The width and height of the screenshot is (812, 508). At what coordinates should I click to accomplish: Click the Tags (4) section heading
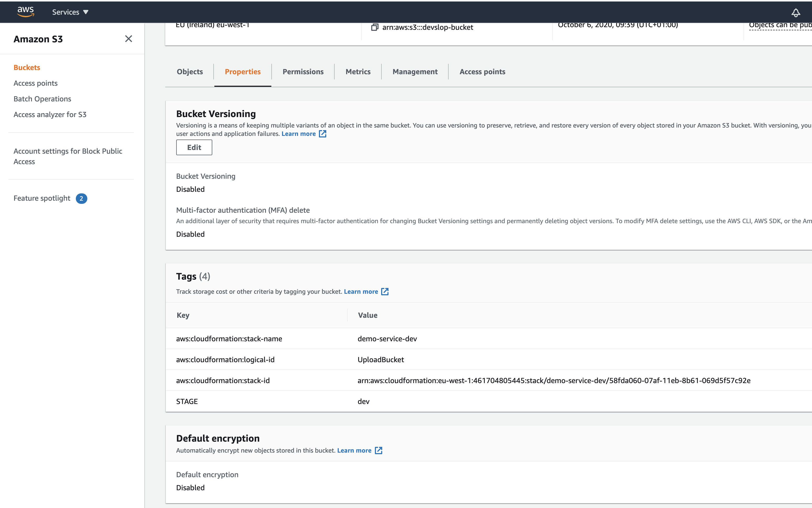click(193, 276)
